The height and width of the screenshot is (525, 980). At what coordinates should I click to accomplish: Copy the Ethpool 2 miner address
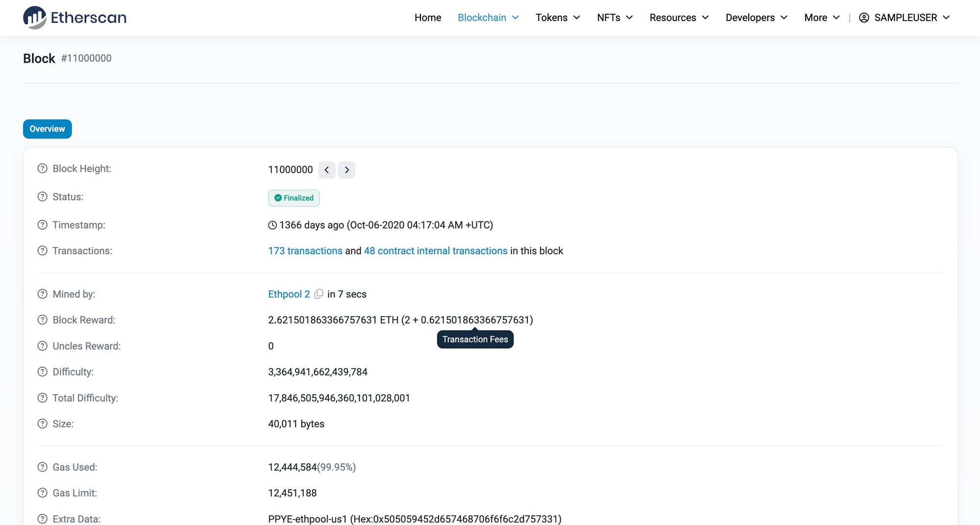tap(319, 294)
